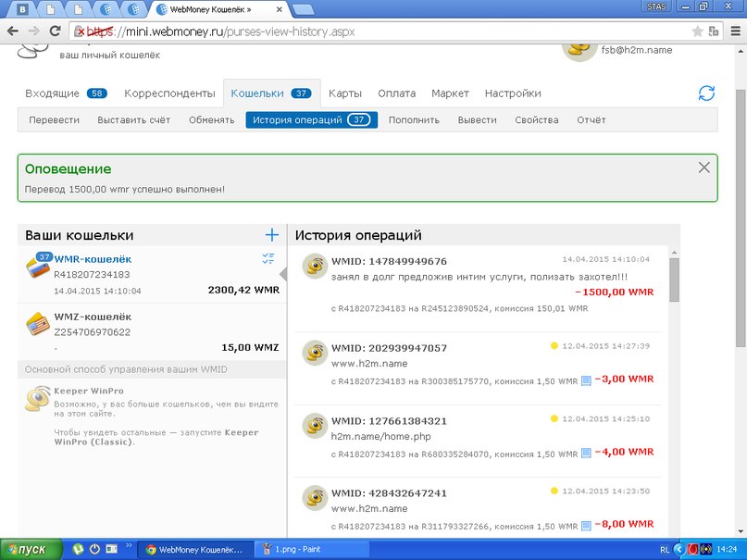The height and width of the screenshot is (560, 747).
Task: Click the translate icon in address bar
Action: point(714,31)
